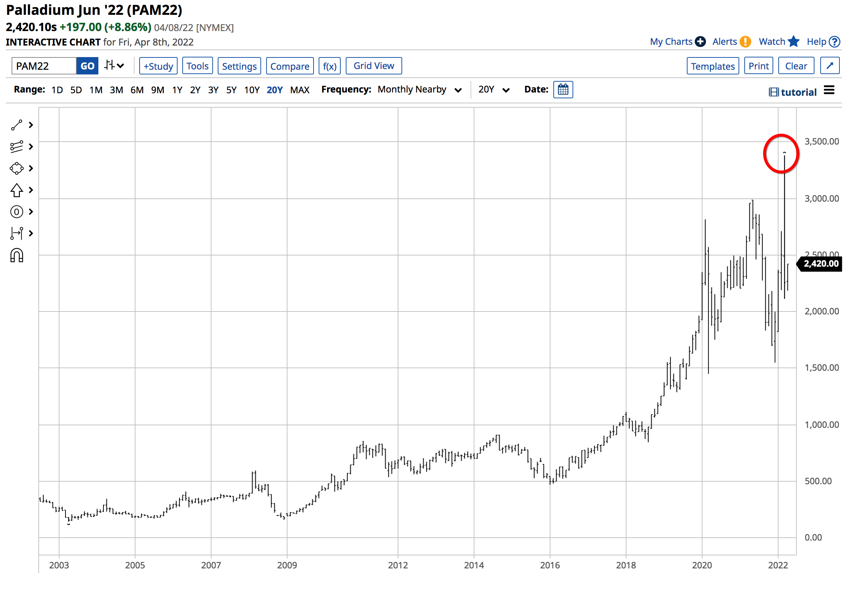868x589 pixels.
Task: Toggle the magnet snap mode
Action: 16,256
